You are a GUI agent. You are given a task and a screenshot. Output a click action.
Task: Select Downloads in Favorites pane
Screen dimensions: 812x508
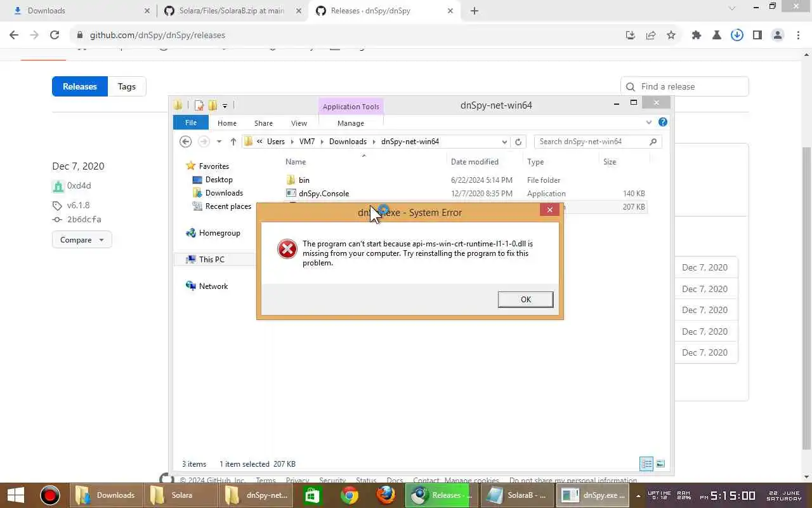tap(224, 193)
